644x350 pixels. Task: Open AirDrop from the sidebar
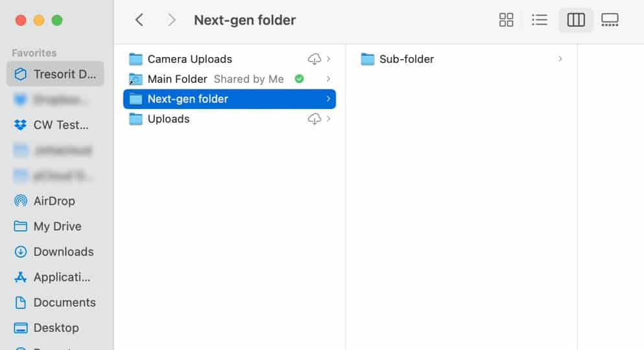pyautogui.click(x=55, y=201)
